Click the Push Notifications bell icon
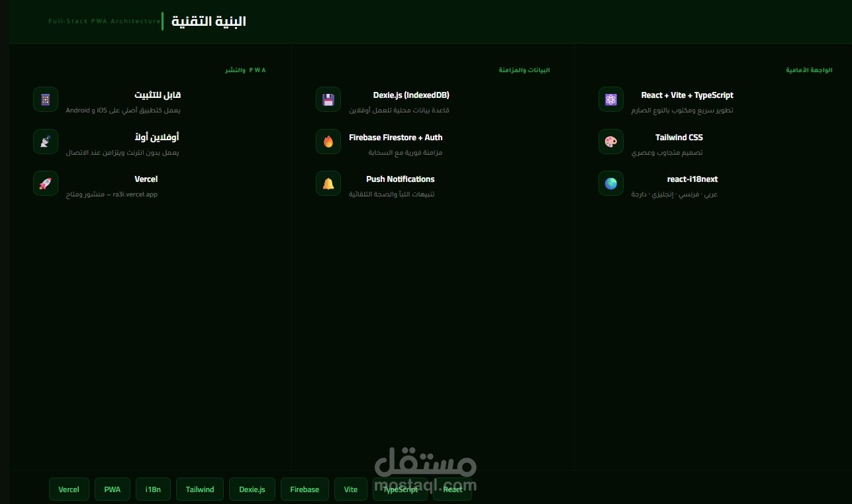This screenshot has height=504, width=852. click(328, 183)
